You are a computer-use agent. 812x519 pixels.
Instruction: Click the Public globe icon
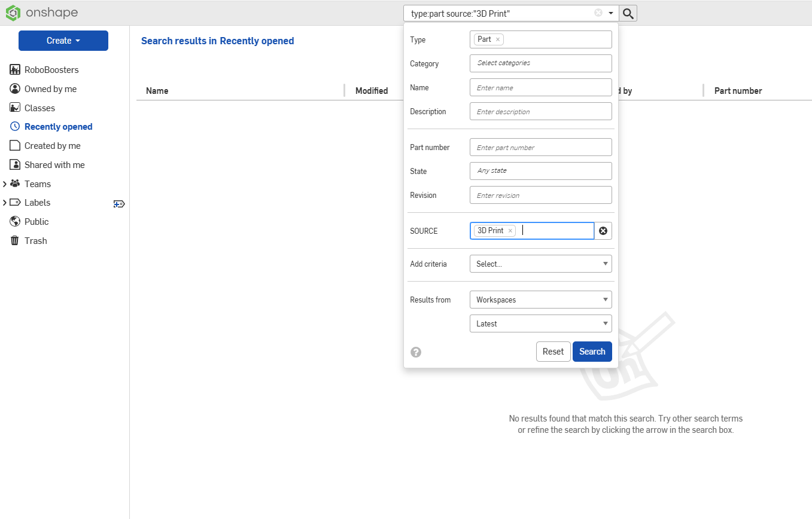15,221
